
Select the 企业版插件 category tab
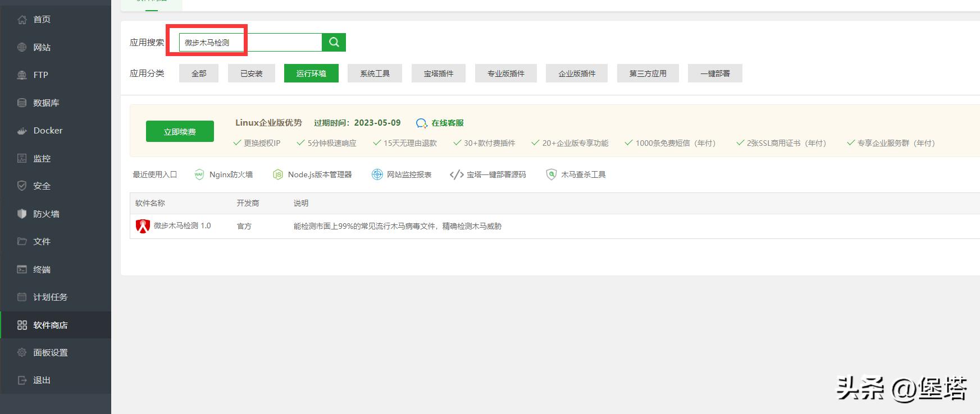(x=577, y=73)
